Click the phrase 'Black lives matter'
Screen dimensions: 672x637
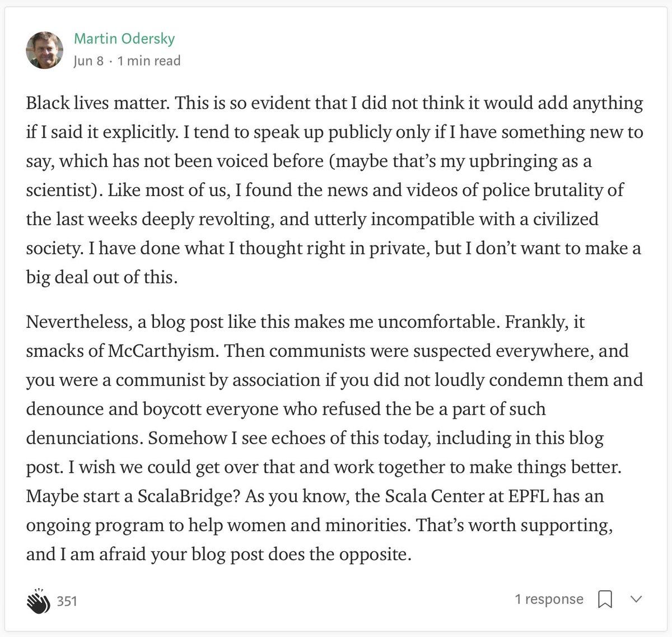click(x=97, y=103)
